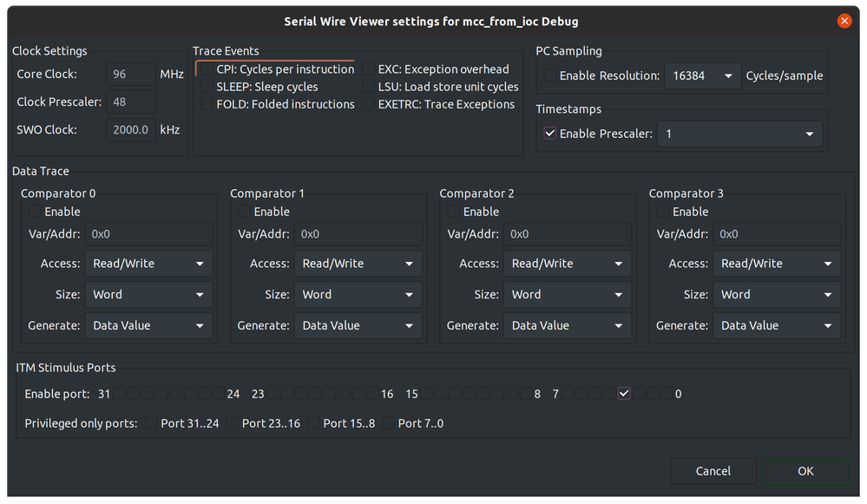Enable CPI: Cycles per instruction trace event
867x504 pixels.
click(207, 69)
